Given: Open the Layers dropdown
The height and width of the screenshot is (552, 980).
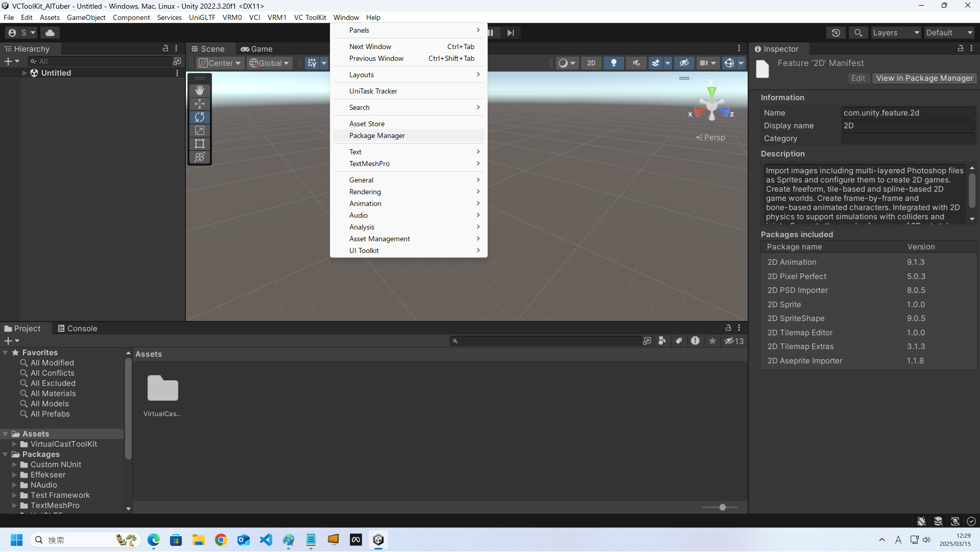Looking at the screenshot, I should 896,33.
